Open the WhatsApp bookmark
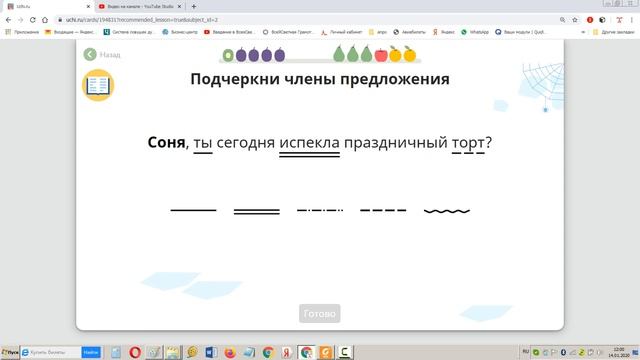 tap(475, 32)
